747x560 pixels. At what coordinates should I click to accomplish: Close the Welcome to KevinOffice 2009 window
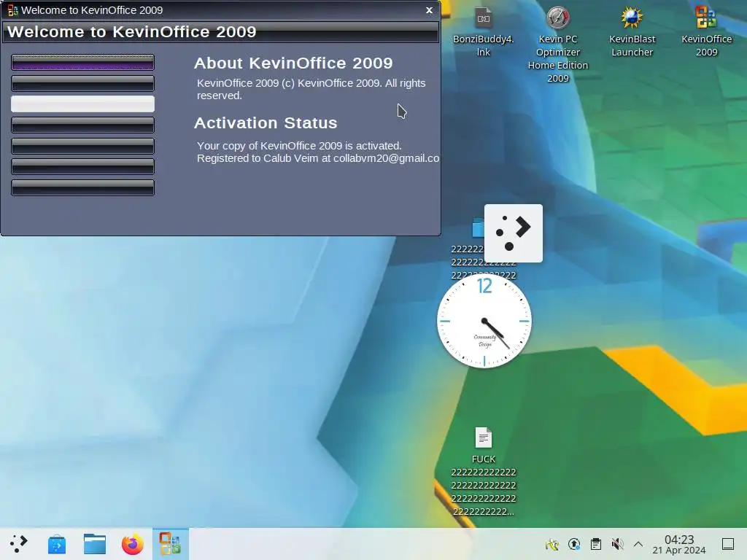tap(429, 10)
